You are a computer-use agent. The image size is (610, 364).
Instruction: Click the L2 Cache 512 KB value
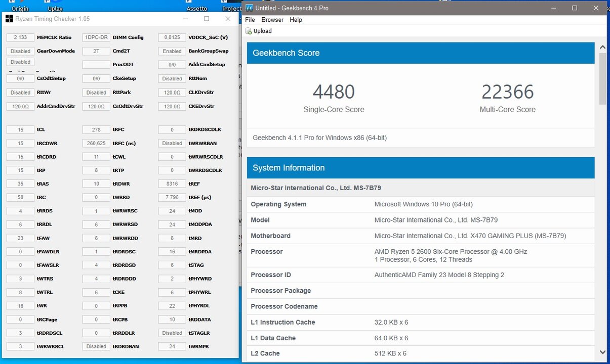(390, 353)
